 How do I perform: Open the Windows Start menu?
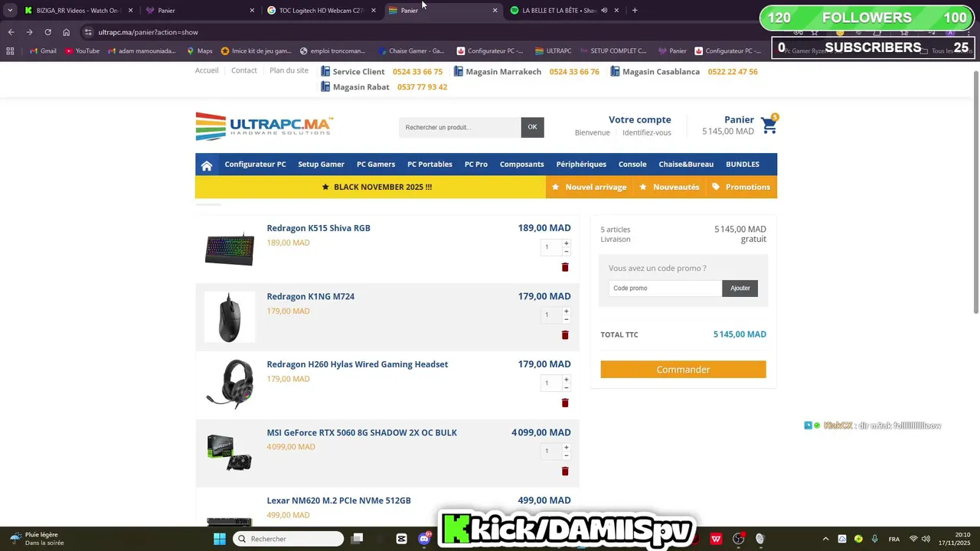[220, 539]
